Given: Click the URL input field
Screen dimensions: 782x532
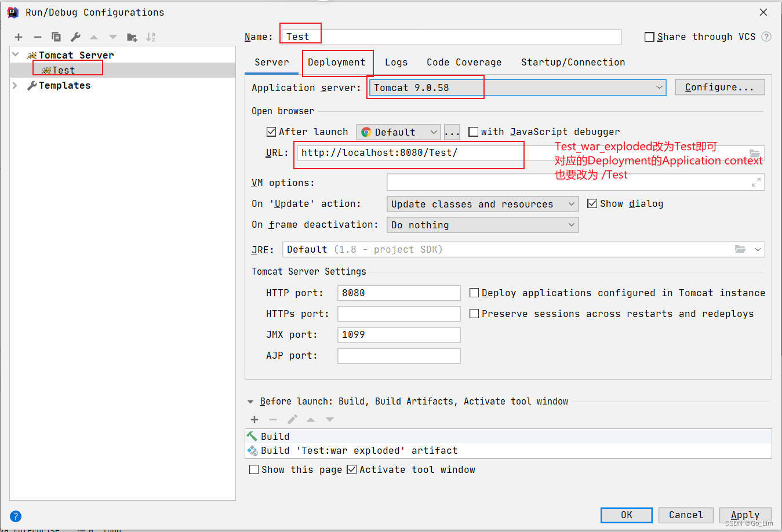Looking at the screenshot, I should (x=530, y=153).
